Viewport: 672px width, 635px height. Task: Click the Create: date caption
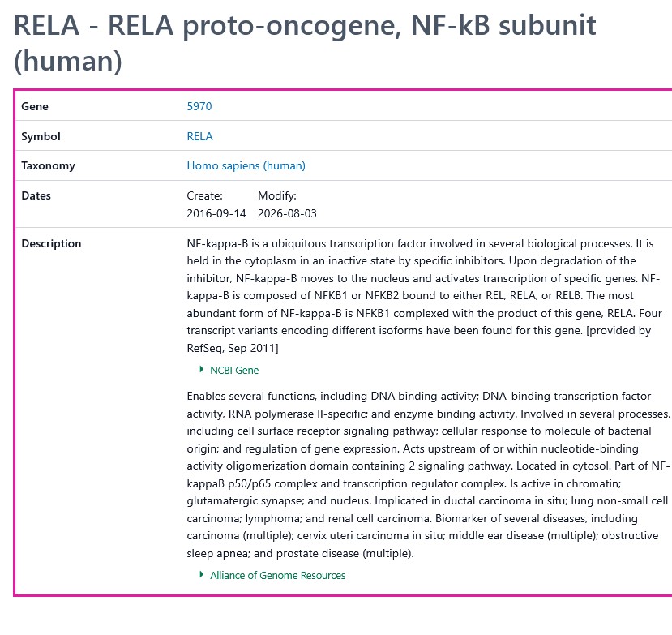pos(204,196)
